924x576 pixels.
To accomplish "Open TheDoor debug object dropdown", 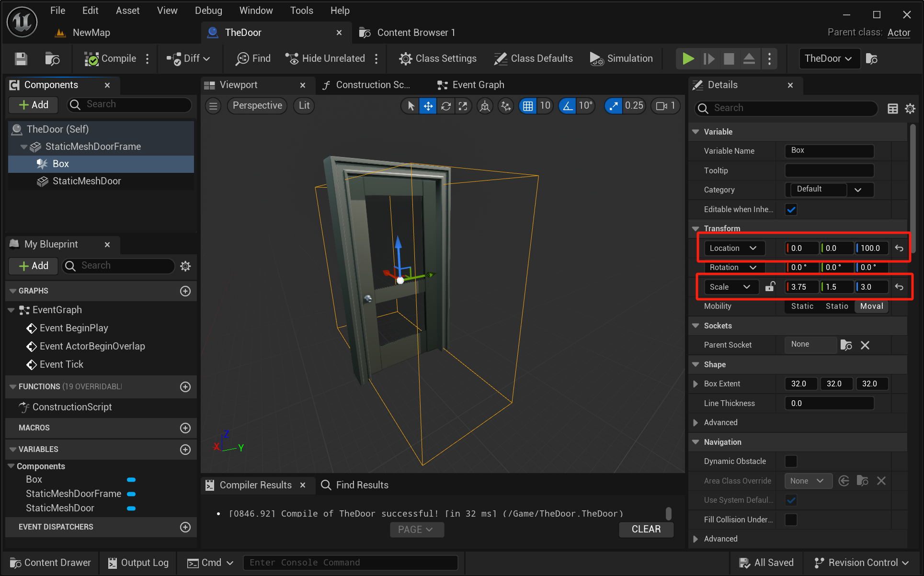I will [830, 58].
